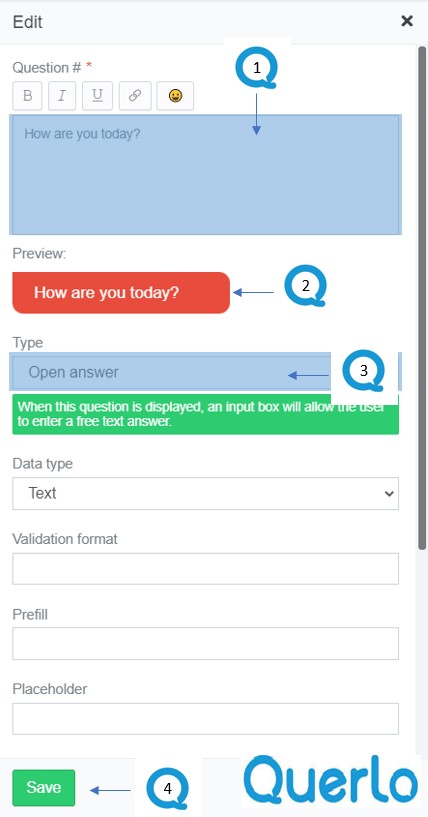
Task: Click the Placeholder text field
Action: pos(205,719)
